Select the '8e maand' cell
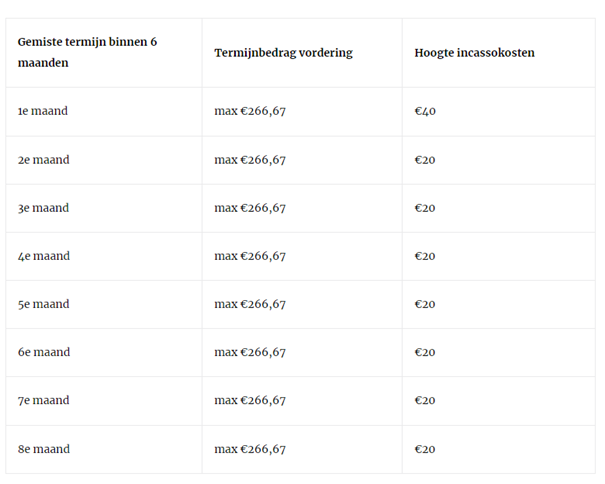The image size is (605, 484). click(44, 449)
